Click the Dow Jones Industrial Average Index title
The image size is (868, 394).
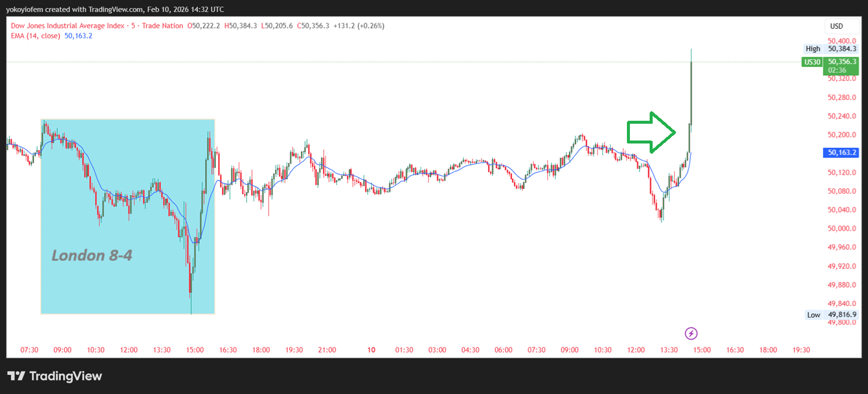click(x=68, y=26)
